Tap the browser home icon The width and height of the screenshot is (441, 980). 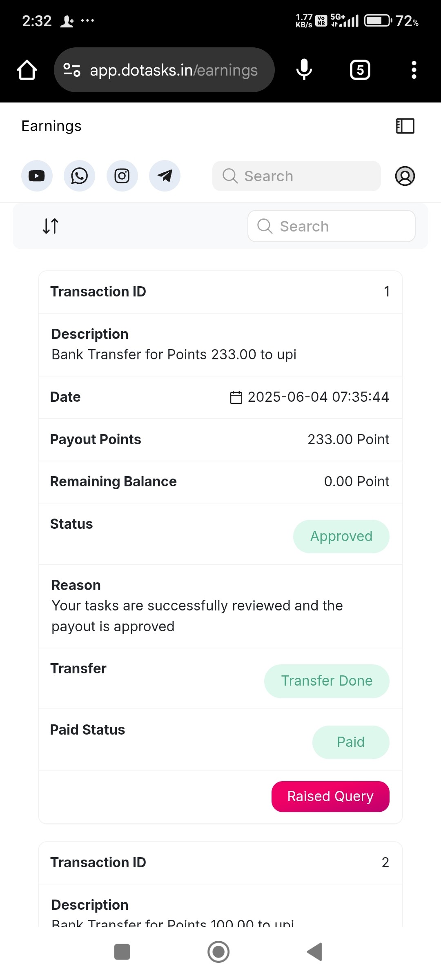click(27, 70)
